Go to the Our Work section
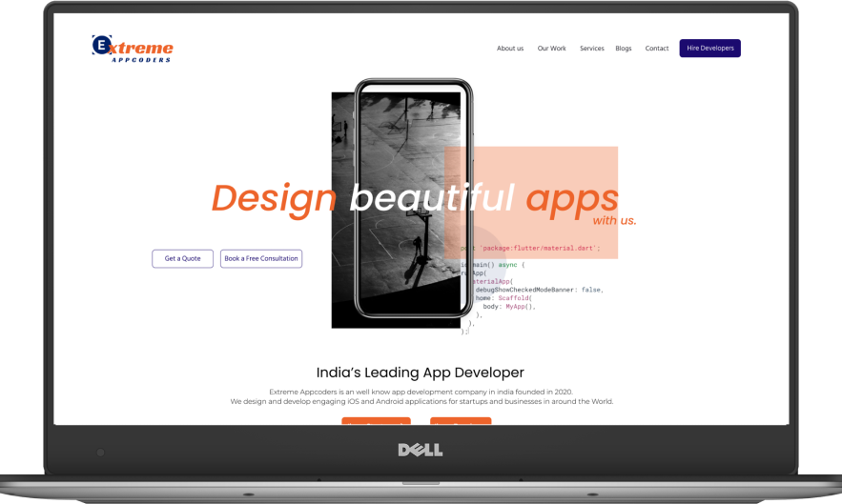The image size is (842, 504). [551, 49]
